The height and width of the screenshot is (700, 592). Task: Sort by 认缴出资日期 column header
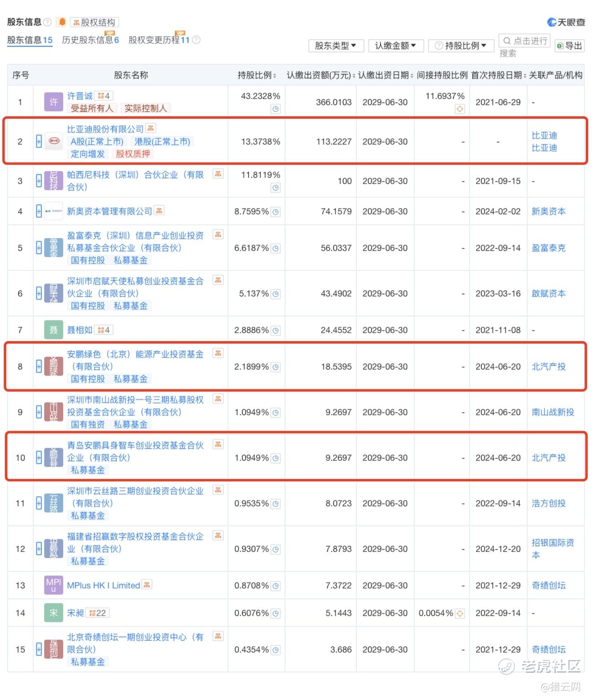click(385, 75)
